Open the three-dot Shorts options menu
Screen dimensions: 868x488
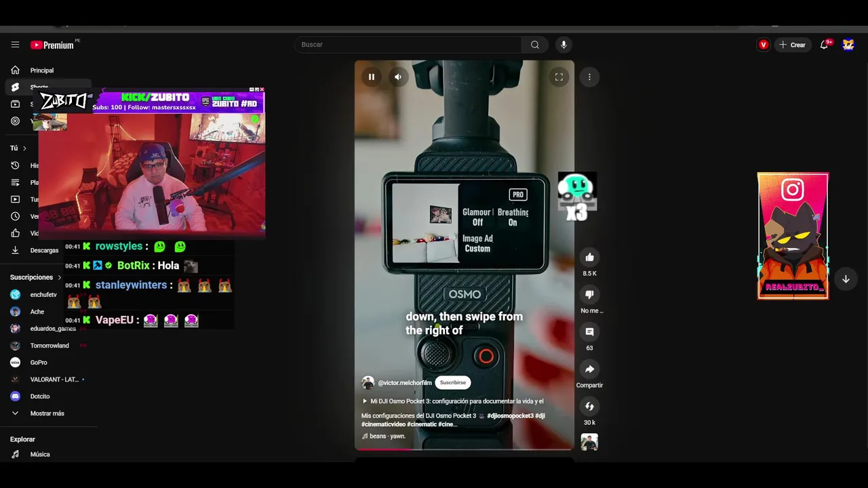[589, 77]
